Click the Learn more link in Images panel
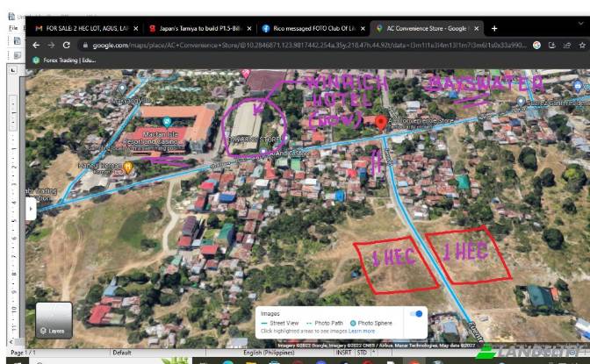Image resolution: width=590 pixels, height=364 pixels. (x=362, y=332)
